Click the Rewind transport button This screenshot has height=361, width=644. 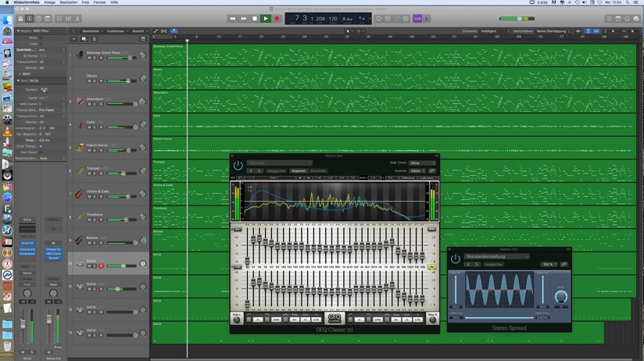coord(232,19)
